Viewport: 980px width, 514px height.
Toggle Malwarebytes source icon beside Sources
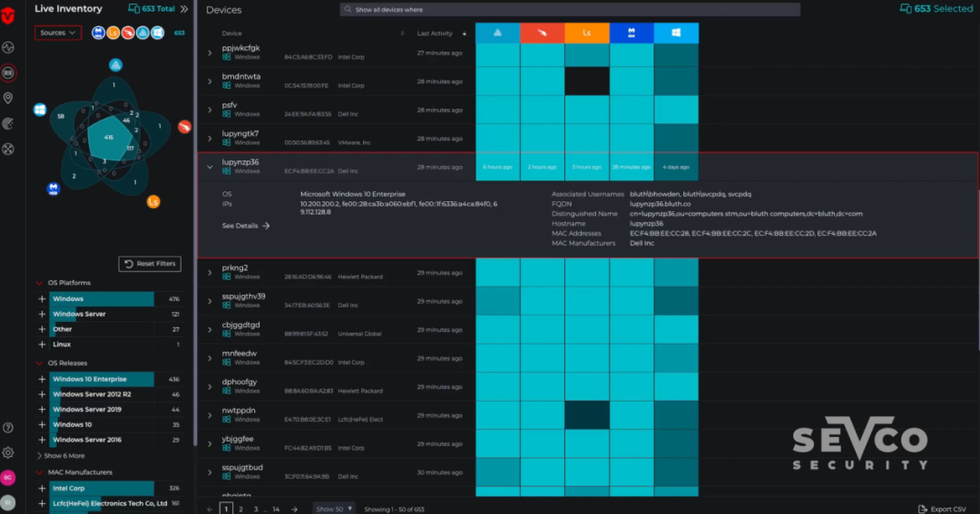pyautogui.click(x=98, y=33)
